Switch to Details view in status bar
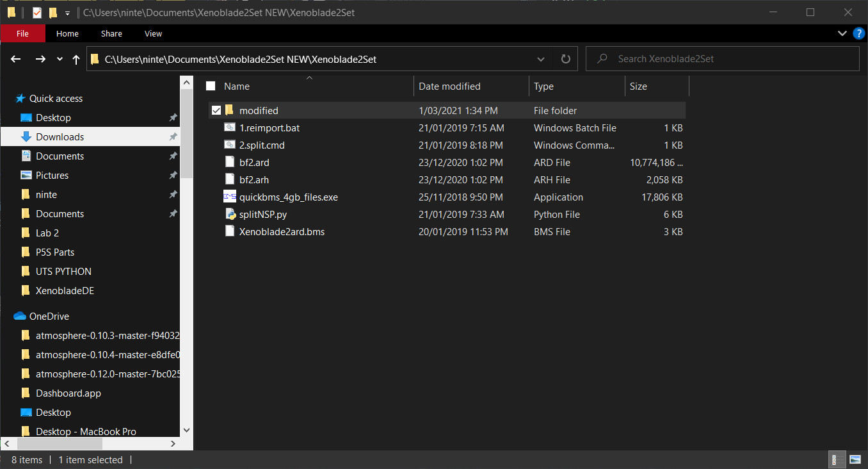This screenshot has width=868, height=469. 835,459
